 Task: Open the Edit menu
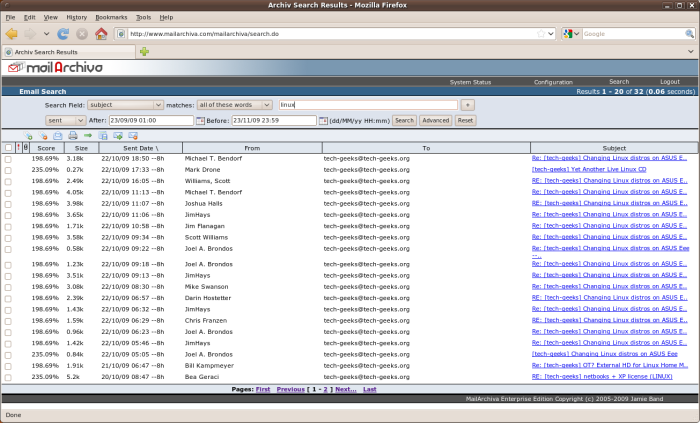click(x=29, y=17)
